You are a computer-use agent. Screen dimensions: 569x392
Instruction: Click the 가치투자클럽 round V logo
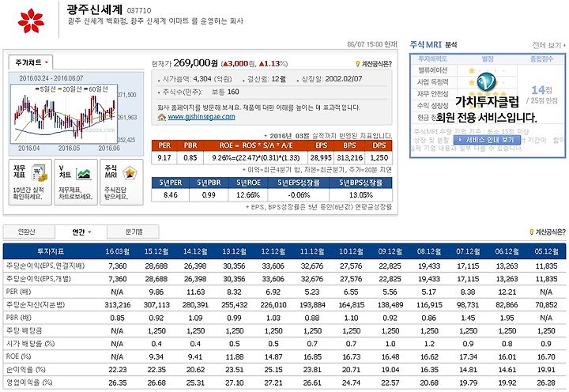click(486, 81)
